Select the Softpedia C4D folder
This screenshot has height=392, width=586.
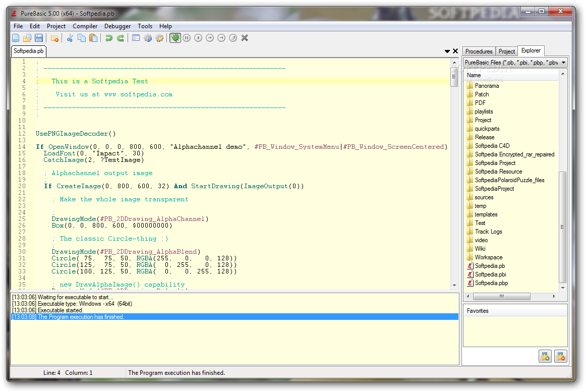[x=492, y=146]
